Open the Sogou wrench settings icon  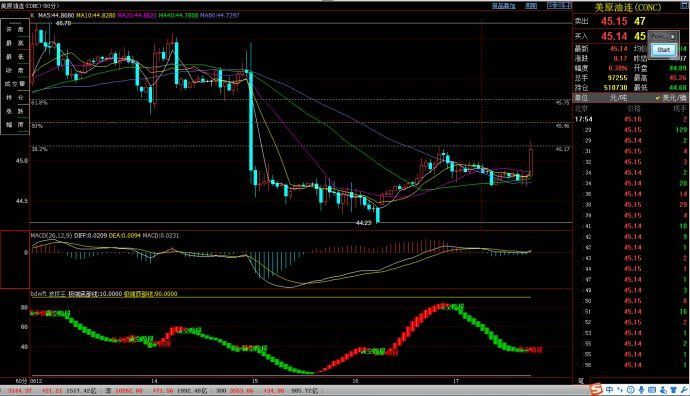coord(684,390)
